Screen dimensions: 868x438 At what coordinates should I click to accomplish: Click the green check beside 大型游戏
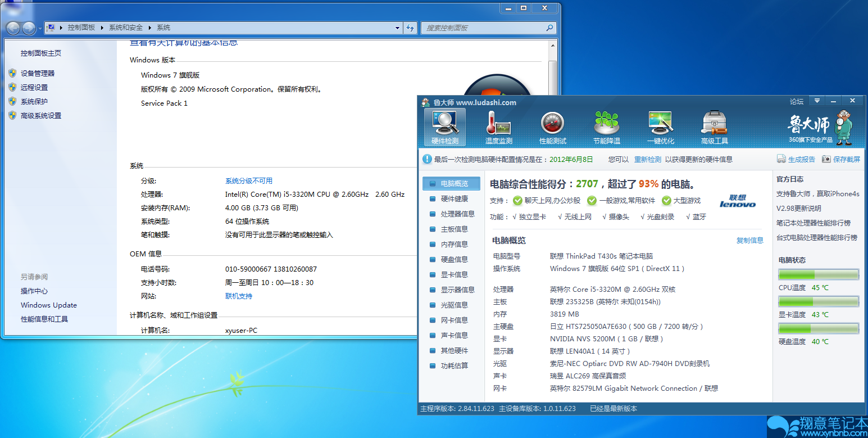pos(666,201)
